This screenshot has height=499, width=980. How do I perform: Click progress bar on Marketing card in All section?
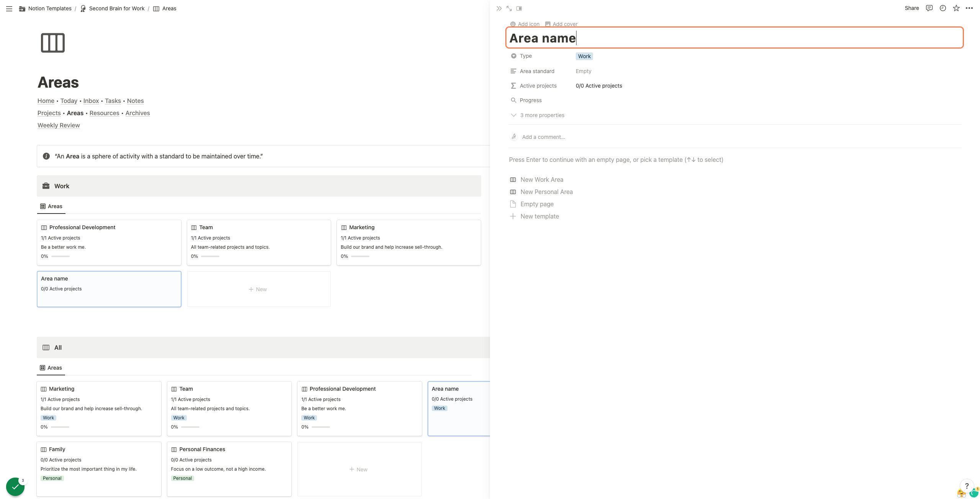(x=60, y=427)
